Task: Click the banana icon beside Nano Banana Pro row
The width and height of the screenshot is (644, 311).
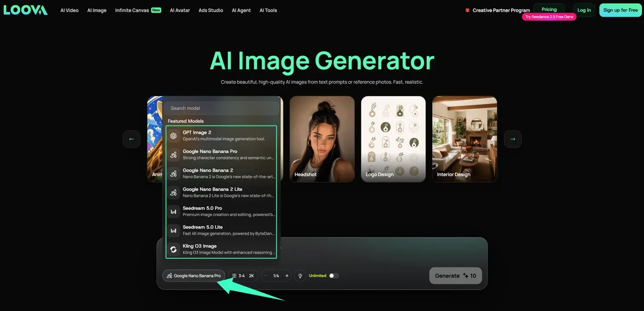Action: (x=174, y=154)
